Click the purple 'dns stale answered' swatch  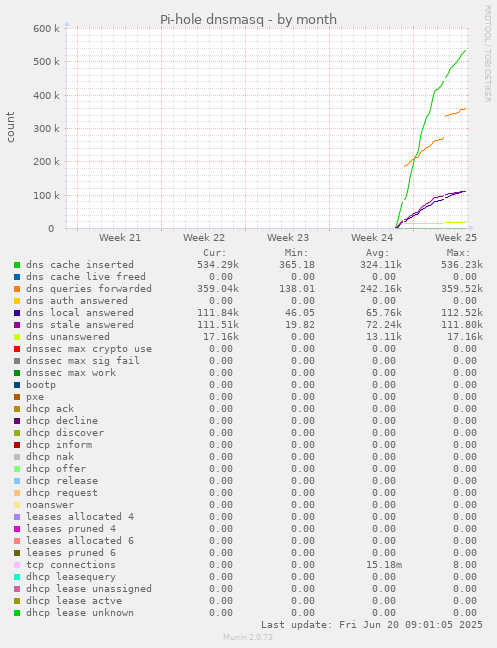[x=17, y=325]
